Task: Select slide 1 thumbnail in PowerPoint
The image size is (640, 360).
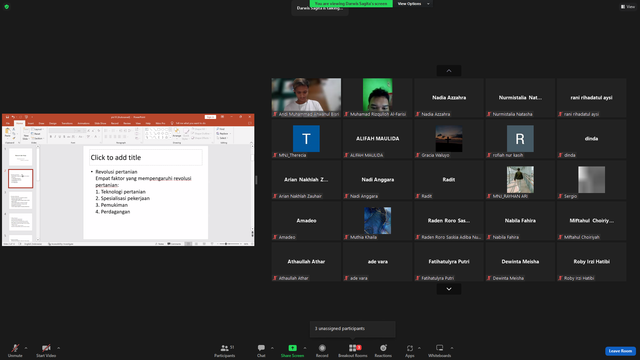Action: coord(20,157)
